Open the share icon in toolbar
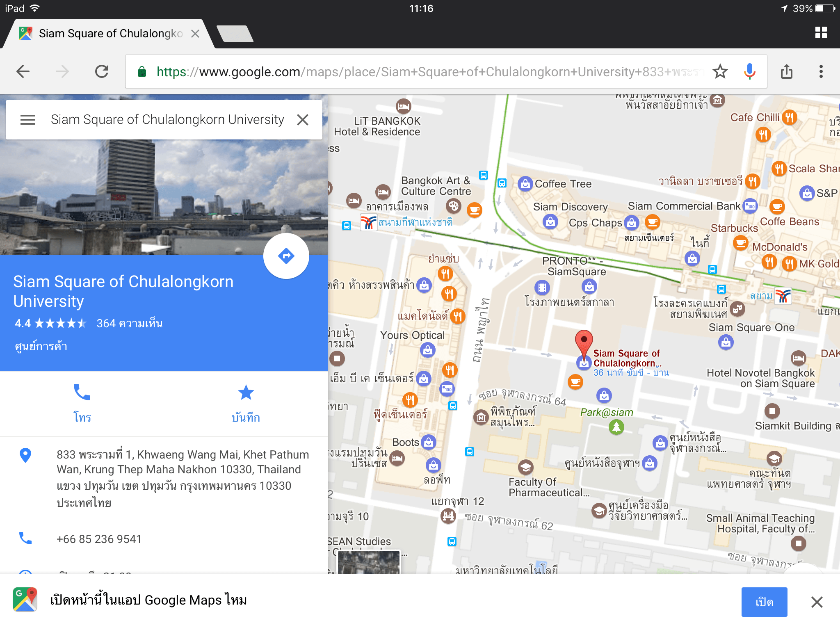840x630 pixels. (x=786, y=72)
